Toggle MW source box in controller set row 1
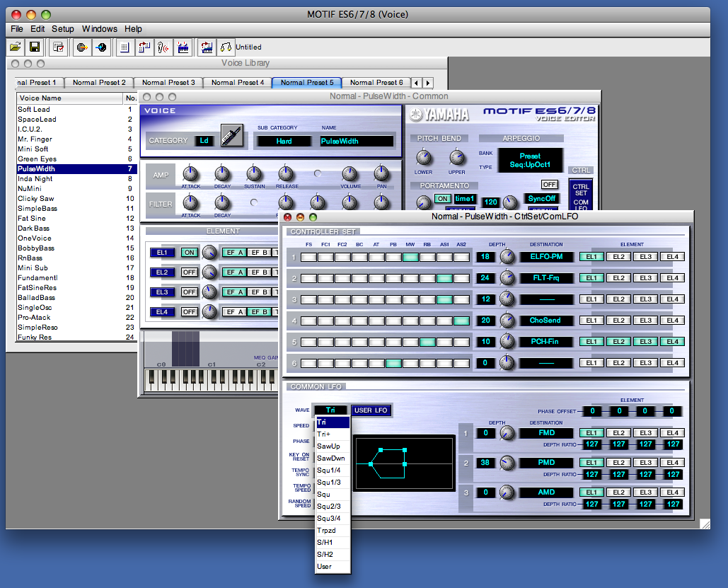 410,257
